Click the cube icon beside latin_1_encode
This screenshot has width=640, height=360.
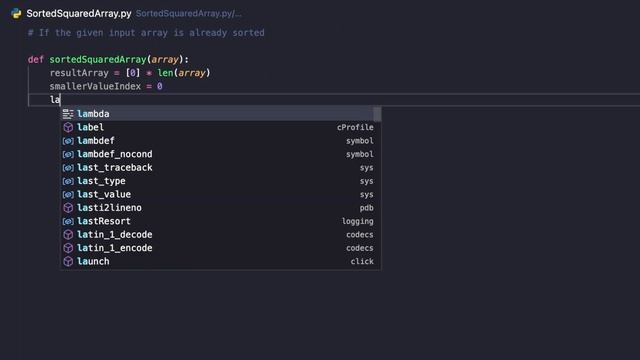tap(68, 248)
